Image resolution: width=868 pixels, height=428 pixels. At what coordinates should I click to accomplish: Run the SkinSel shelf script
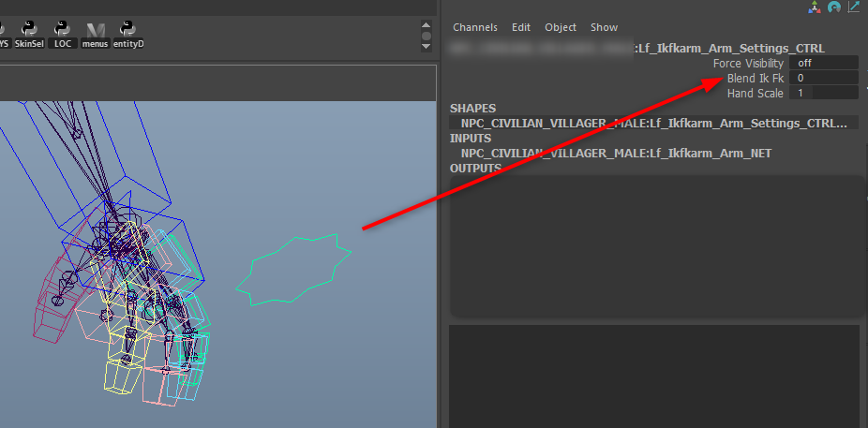pos(30,34)
